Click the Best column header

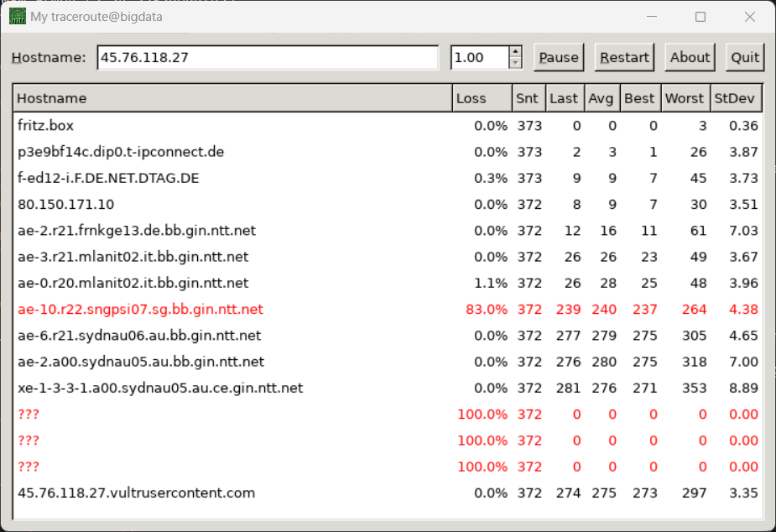[640, 98]
